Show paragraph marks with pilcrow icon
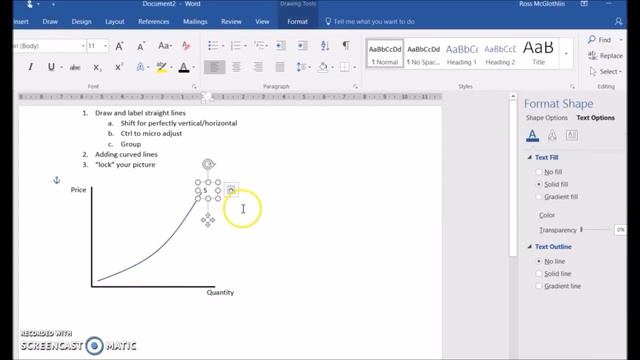 point(346,45)
